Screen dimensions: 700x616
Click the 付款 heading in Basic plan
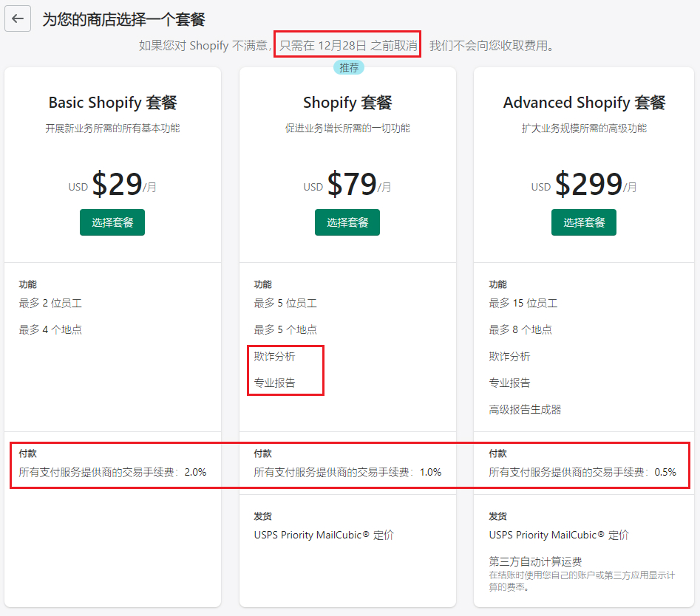click(27, 454)
